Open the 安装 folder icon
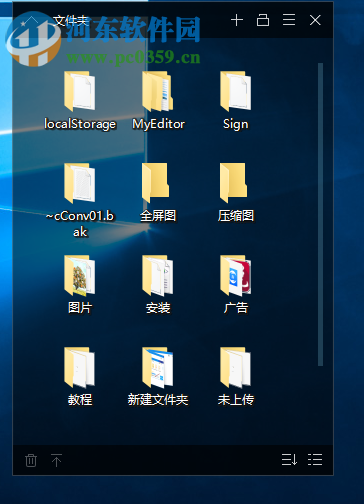Screen dimensions: 364x504 [158, 275]
